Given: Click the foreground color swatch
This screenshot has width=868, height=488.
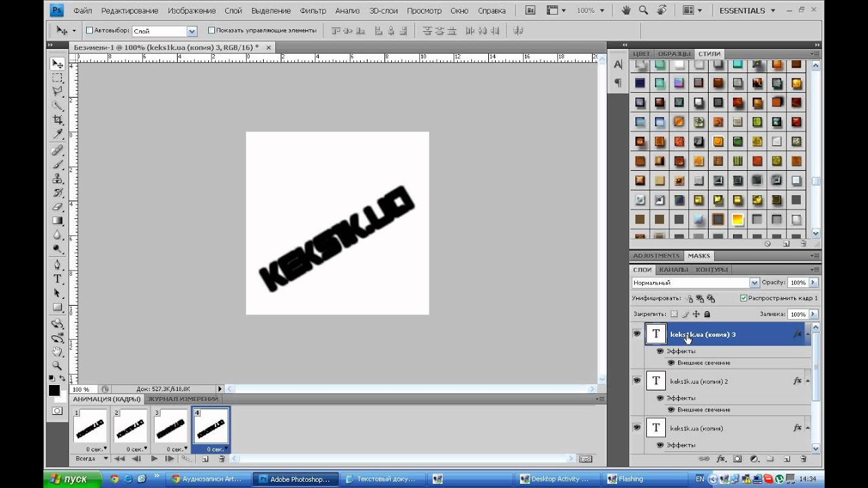Looking at the screenshot, I should (x=54, y=390).
